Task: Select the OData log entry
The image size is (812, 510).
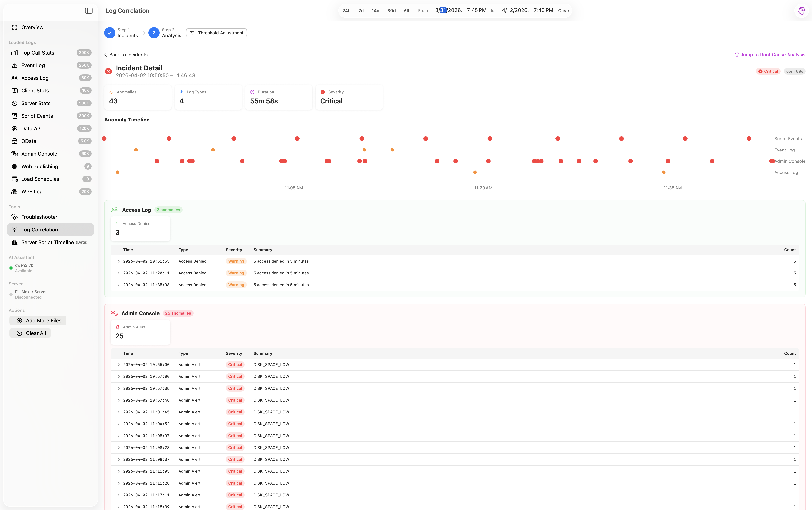Action: pos(29,141)
